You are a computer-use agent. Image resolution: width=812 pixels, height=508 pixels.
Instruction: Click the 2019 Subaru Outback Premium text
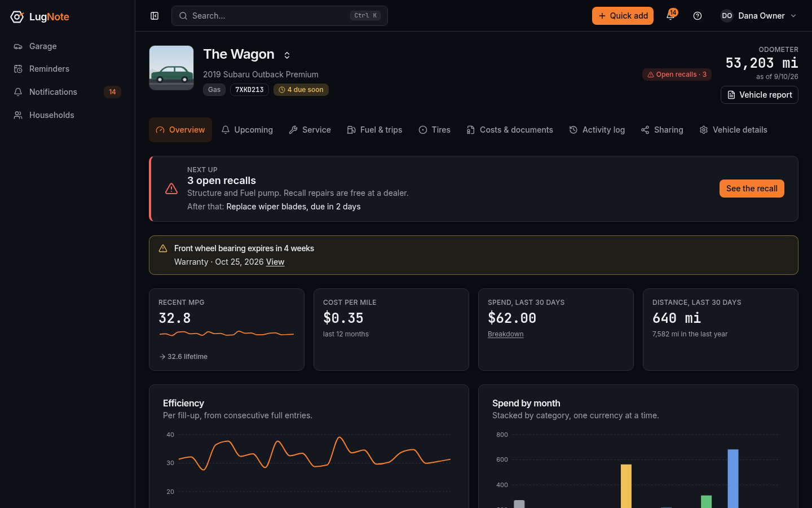(261, 75)
